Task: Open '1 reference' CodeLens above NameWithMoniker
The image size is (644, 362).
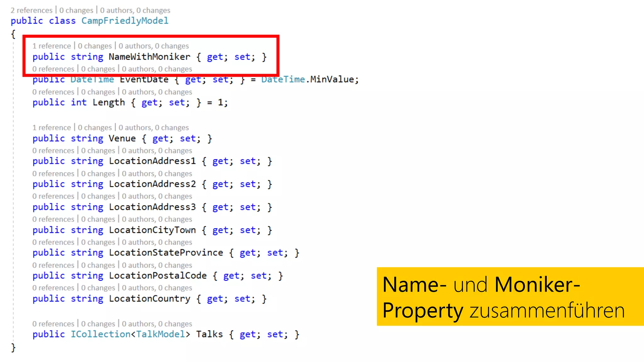Action: point(52,46)
